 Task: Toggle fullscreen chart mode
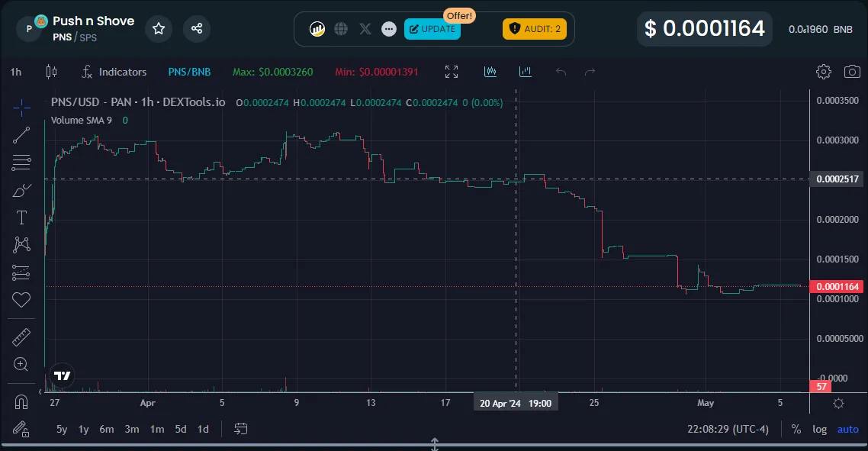(x=452, y=72)
